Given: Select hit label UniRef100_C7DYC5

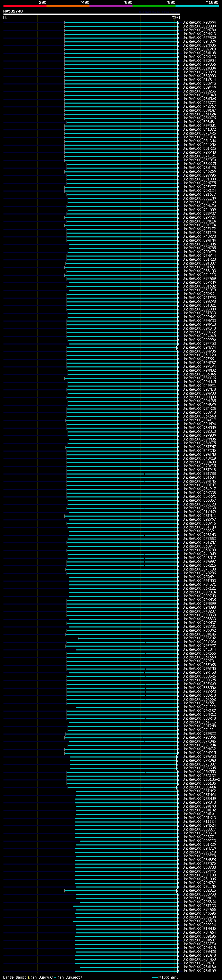Looking at the screenshot, I should [199, 466].
